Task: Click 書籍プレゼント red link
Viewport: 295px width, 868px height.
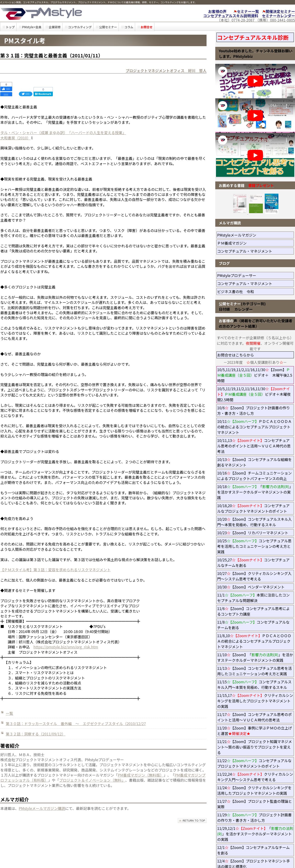Action: click(261, 185)
